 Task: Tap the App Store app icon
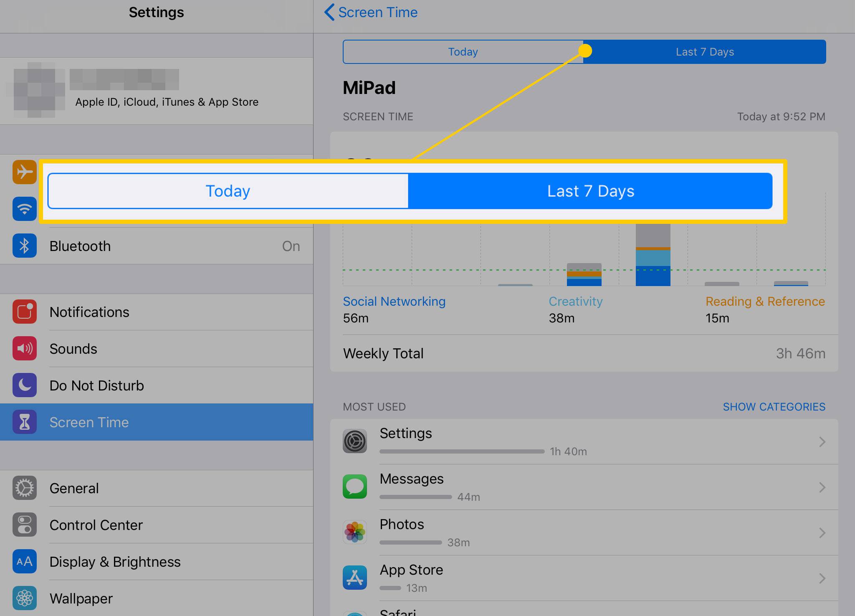point(355,578)
